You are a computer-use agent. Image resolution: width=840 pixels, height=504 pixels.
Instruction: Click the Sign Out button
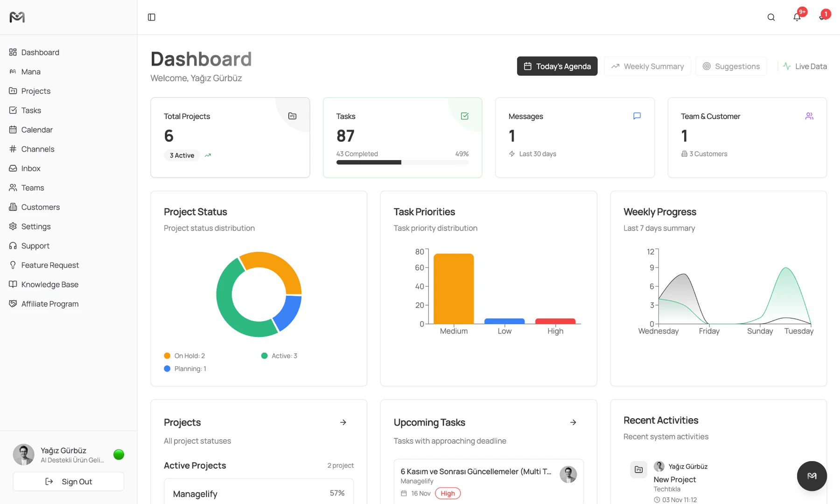coord(68,481)
